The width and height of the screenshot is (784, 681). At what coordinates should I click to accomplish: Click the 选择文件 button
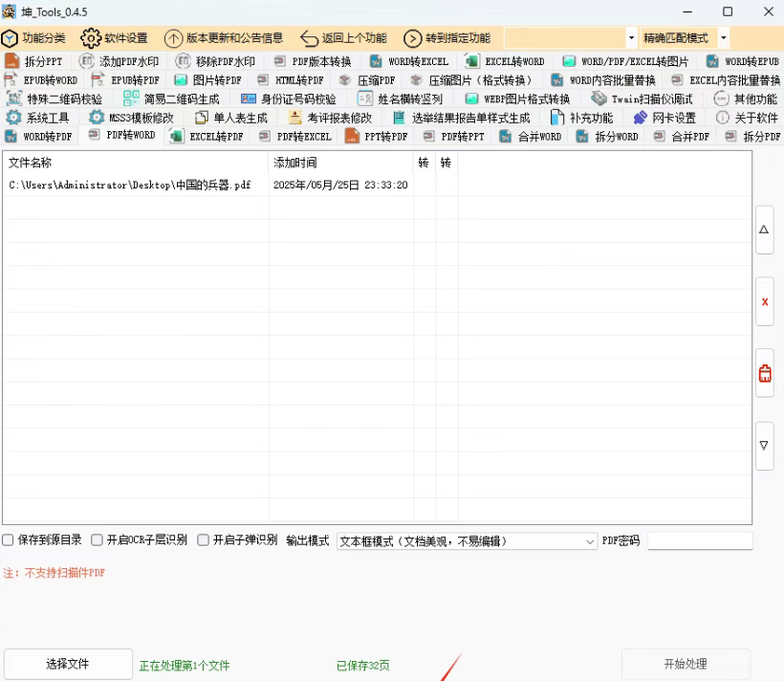[67, 664]
